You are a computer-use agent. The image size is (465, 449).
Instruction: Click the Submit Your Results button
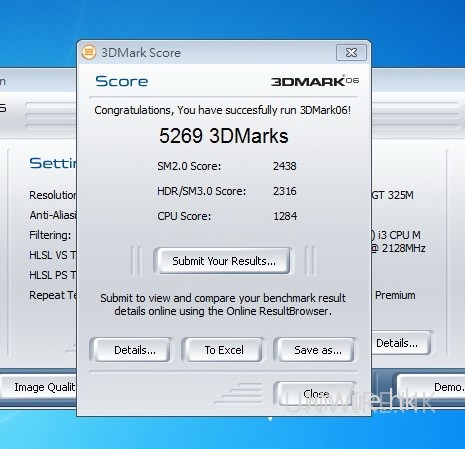click(223, 261)
